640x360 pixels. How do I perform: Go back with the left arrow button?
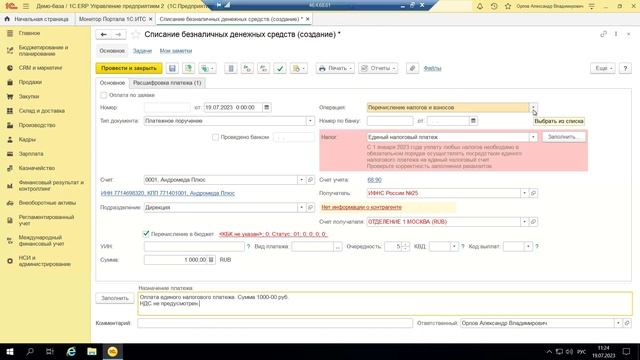104,35
